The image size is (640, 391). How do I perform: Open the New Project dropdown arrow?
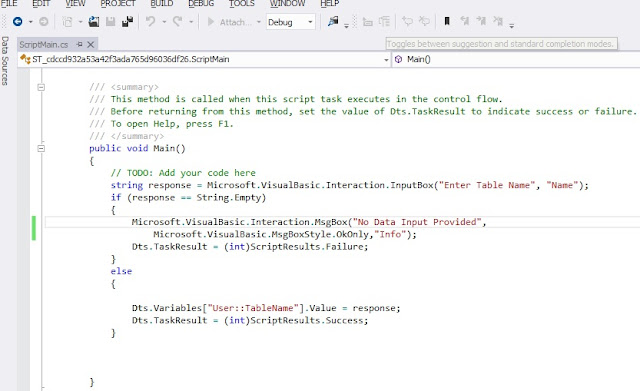[80, 22]
